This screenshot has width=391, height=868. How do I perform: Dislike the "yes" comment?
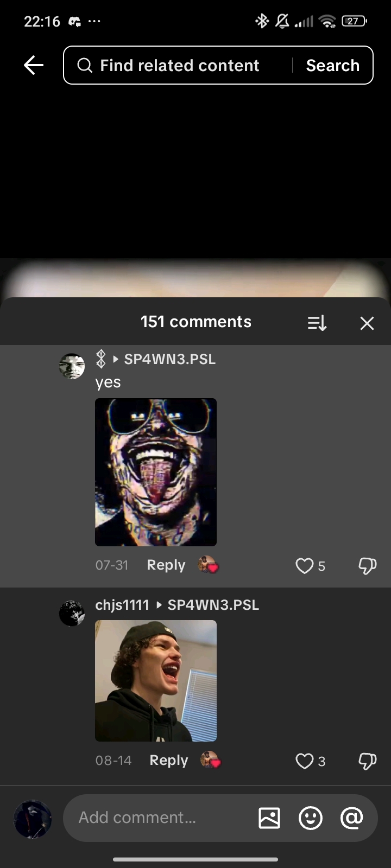(368, 566)
